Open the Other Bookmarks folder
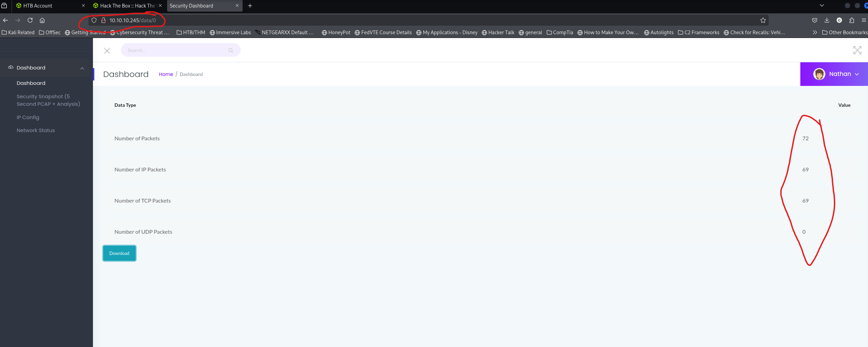 (x=844, y=33)
